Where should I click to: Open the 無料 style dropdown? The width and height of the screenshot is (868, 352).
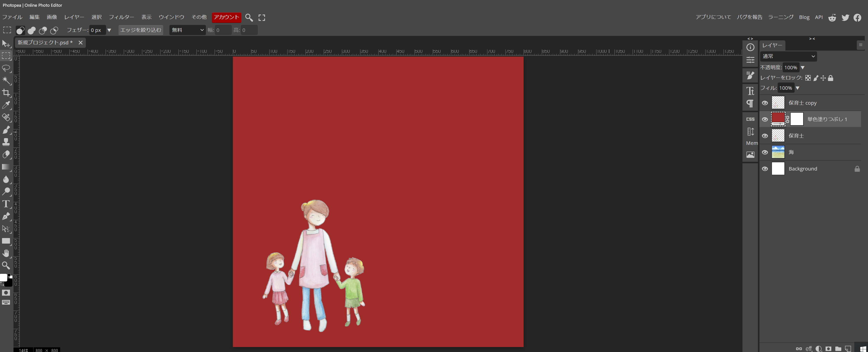(187, 30)
